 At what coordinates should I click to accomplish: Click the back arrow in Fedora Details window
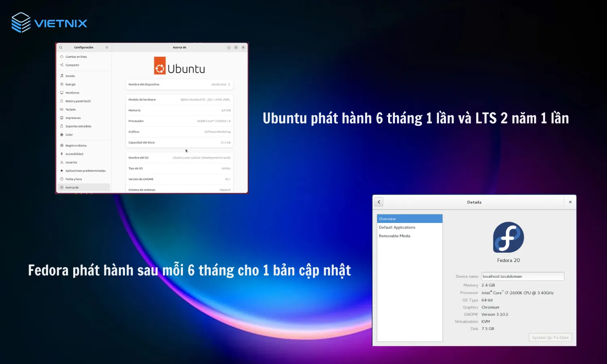point(379,202)
